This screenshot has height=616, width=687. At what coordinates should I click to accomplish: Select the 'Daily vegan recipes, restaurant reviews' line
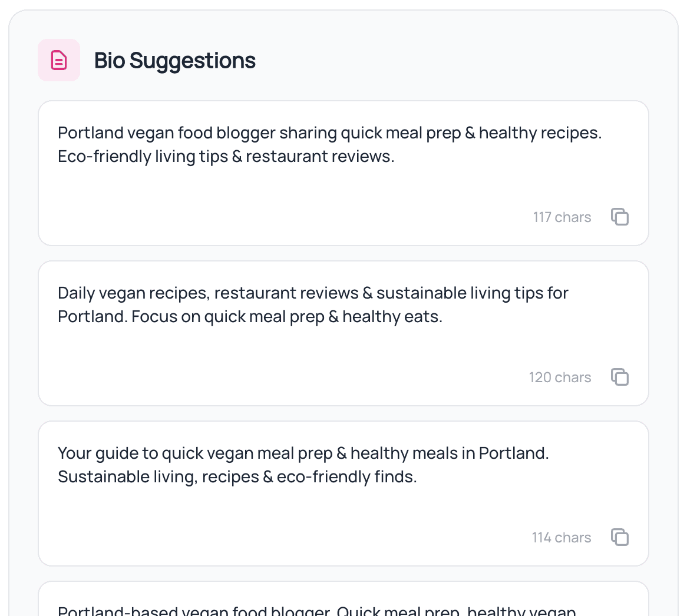pos(313,293)
